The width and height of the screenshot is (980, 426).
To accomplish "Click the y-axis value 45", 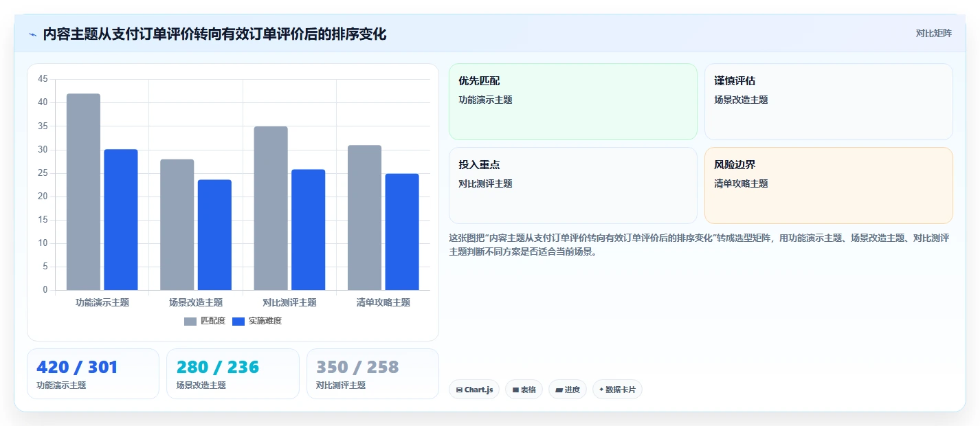I will (x=43, y=79).
